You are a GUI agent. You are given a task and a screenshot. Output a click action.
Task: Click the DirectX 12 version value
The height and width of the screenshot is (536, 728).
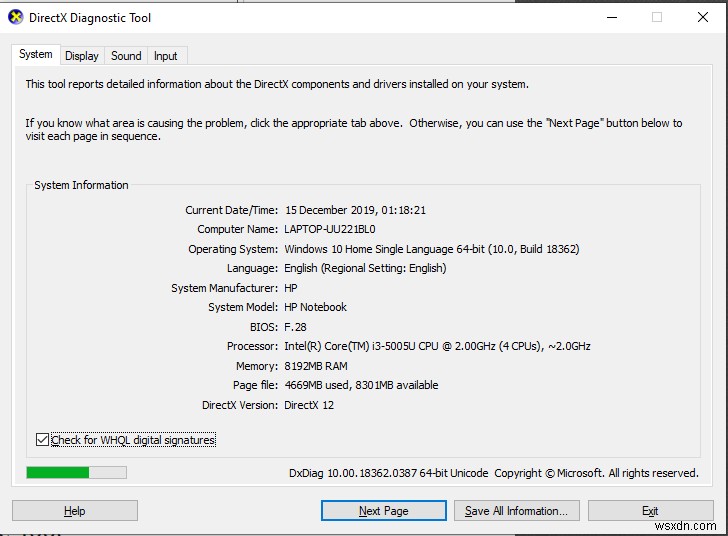[309, 405]
